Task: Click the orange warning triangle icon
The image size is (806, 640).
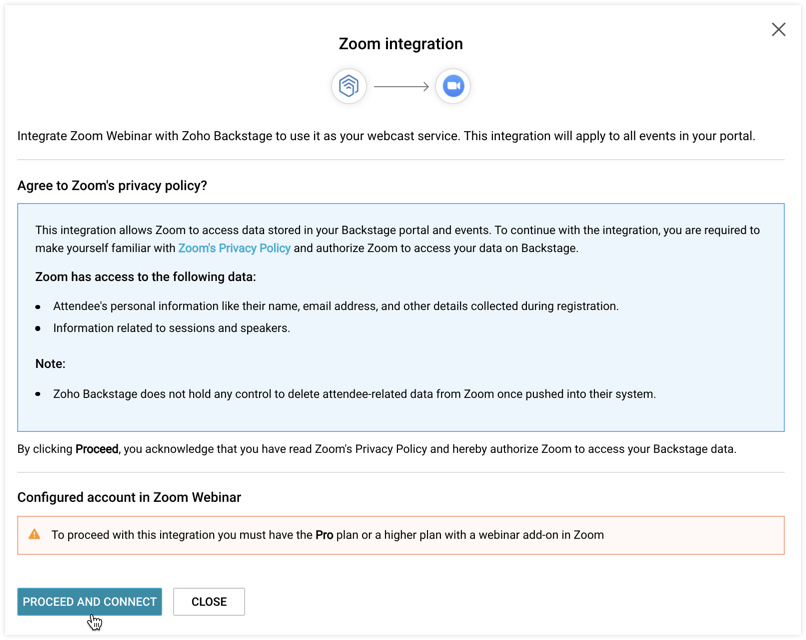Action: pos(34,534)
